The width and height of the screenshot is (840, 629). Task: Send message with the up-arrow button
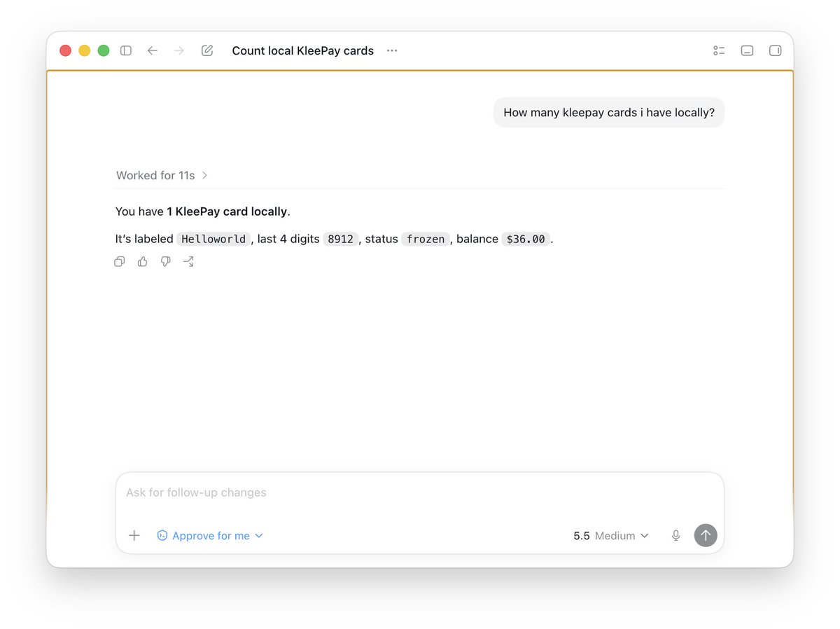706,535
